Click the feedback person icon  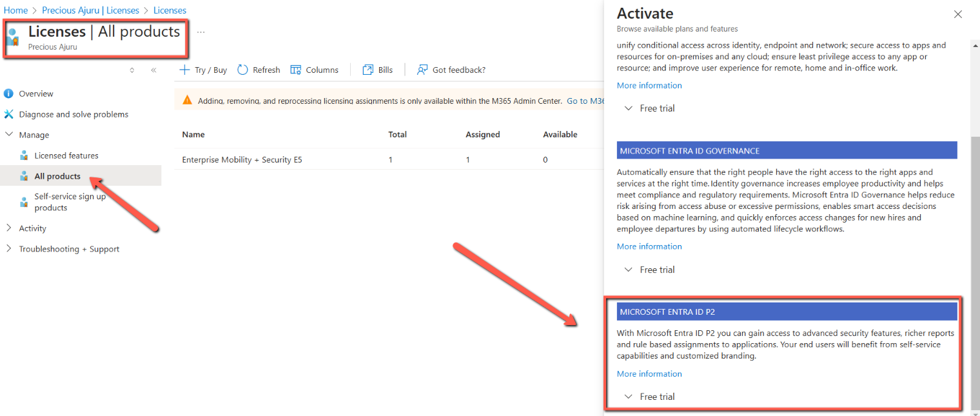pos(422,70)
